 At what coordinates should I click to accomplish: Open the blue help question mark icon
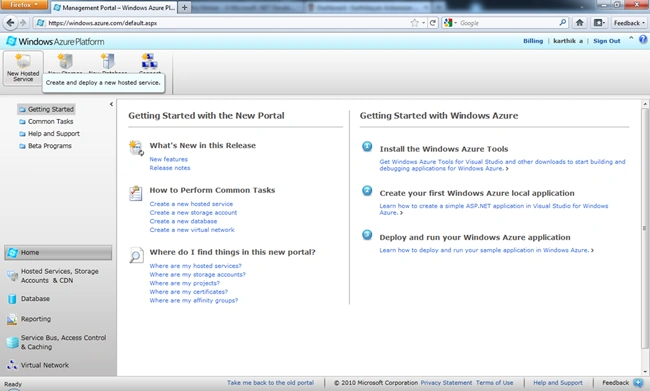[x=643, y=39]
